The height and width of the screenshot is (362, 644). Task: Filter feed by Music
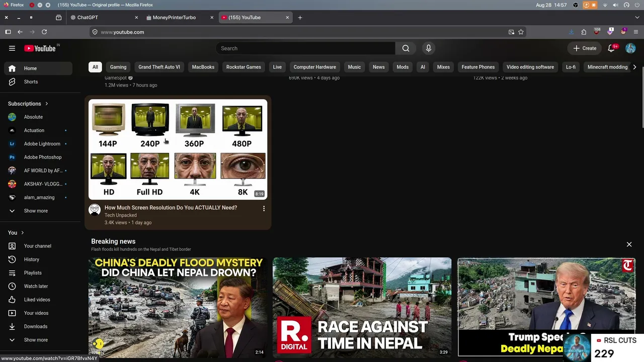click(x=354, y=67)
